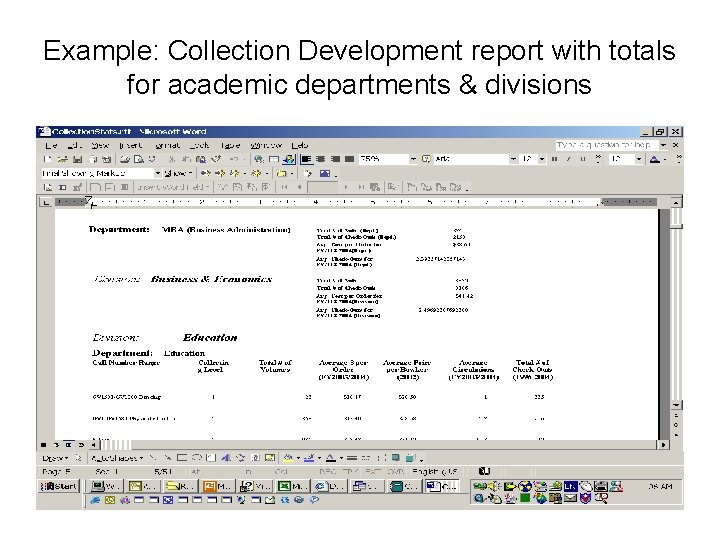The width and height of the screenshot is (720, 540).
Task: Open the Arial font name dropdown
Action: 513,159
